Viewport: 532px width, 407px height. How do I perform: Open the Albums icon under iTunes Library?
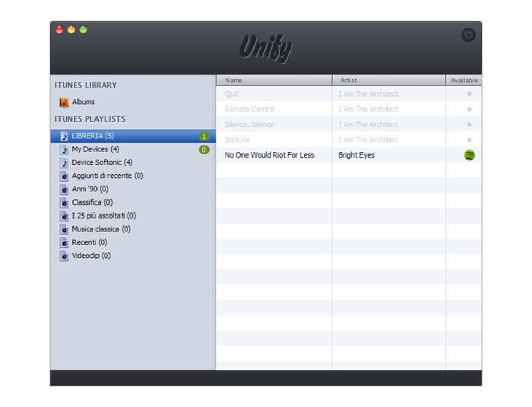click(65, 102)
